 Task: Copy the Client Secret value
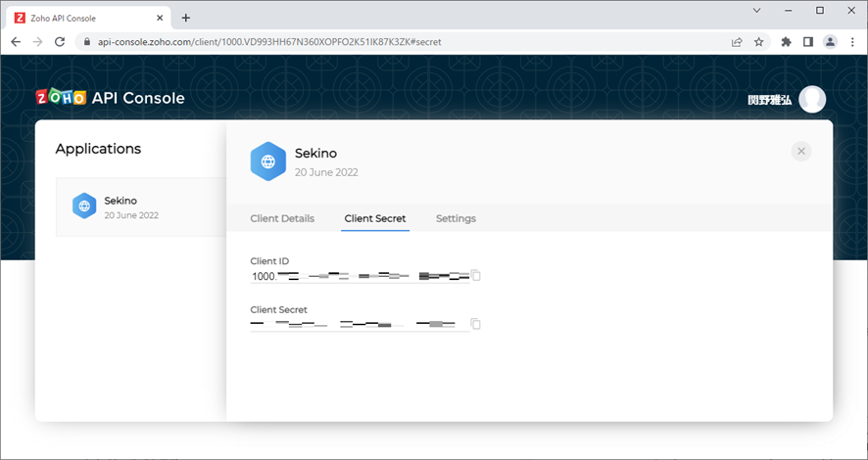(476, 324)
